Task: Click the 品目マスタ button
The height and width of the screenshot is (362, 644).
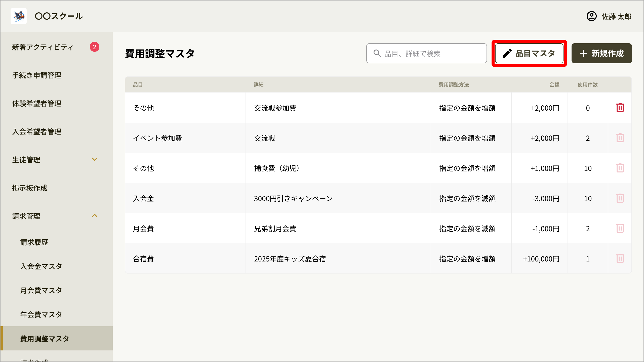Action: [x=529, y=53]
